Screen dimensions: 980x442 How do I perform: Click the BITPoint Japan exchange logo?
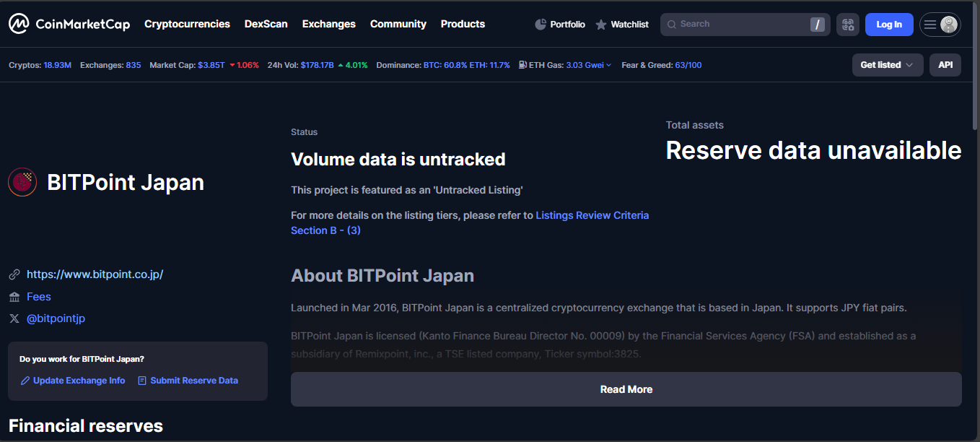22,183
